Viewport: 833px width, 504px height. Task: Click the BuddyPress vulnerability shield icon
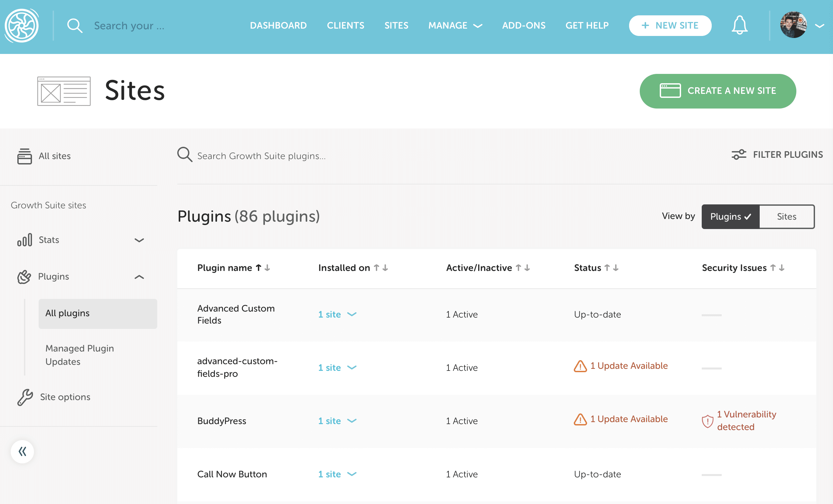[x=707, y=421]
